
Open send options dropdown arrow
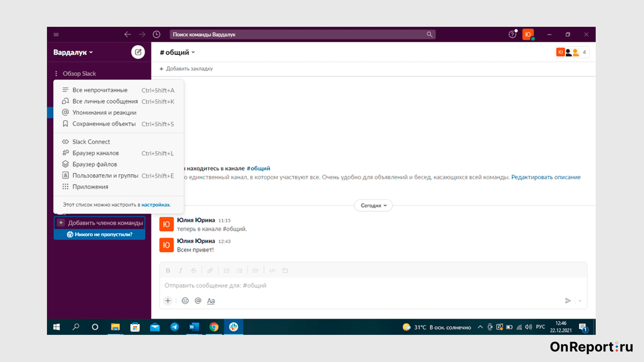580,301
